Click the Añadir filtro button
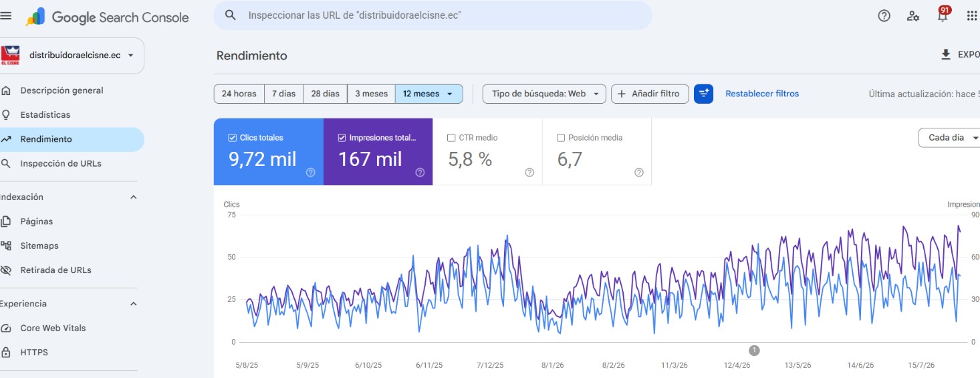The width and height of the screenshot is (980, 378). coord(651,94)
